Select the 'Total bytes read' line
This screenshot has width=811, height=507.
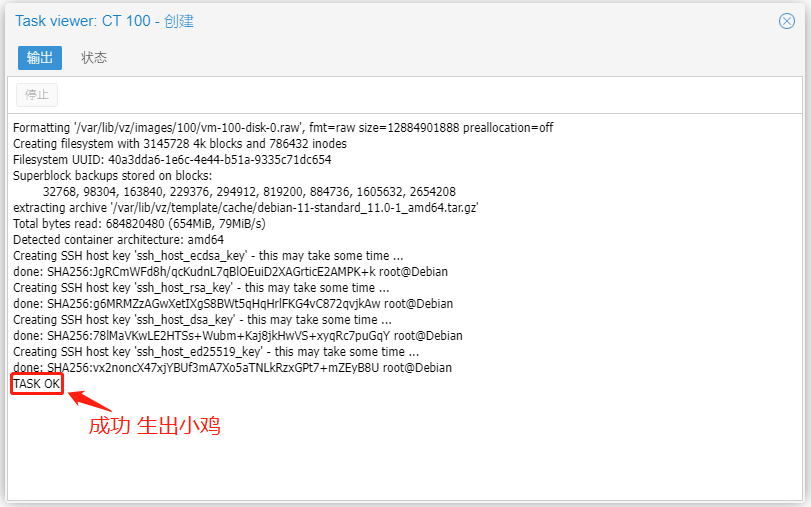(139, 224)
